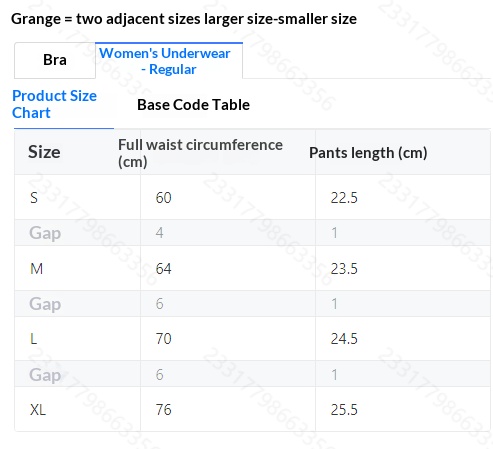
Task: Open the Base Code Table tab
Action: pos(193,105)
